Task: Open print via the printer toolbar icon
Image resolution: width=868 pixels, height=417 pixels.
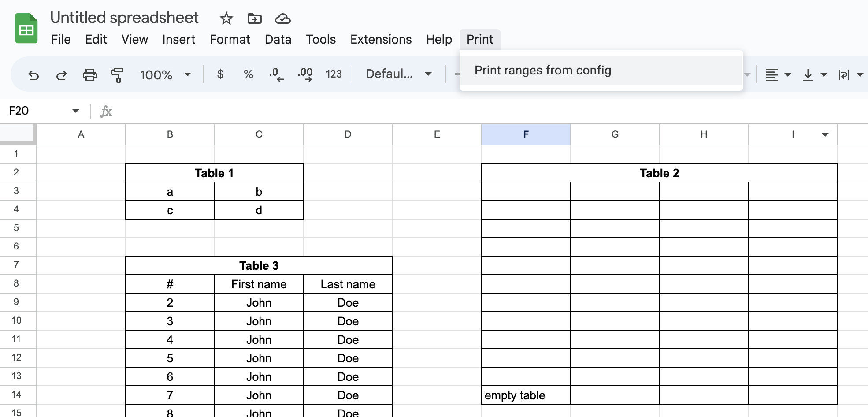Action: tap(89, 74)
